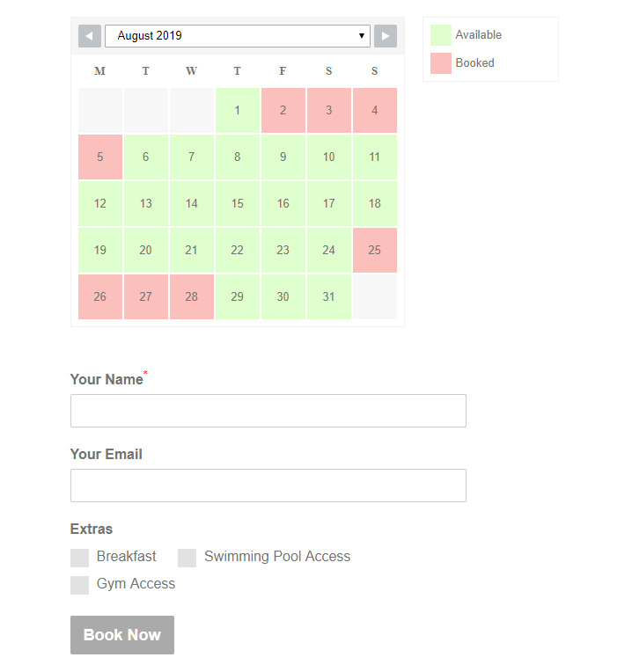Screen dimensions: 632x672
Task: Open the August 2019 month dropdown
Action: 237,36
